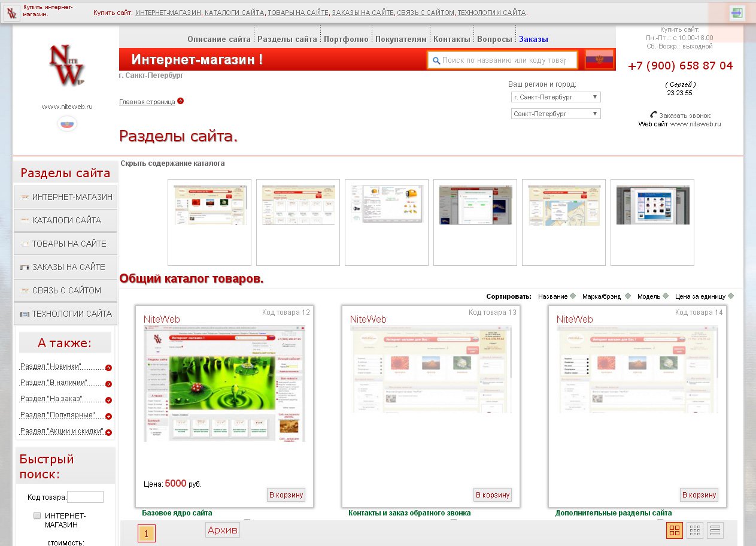Click the red arrow next to Главная страница
The image size is (756, 546).
pos(181,101)
